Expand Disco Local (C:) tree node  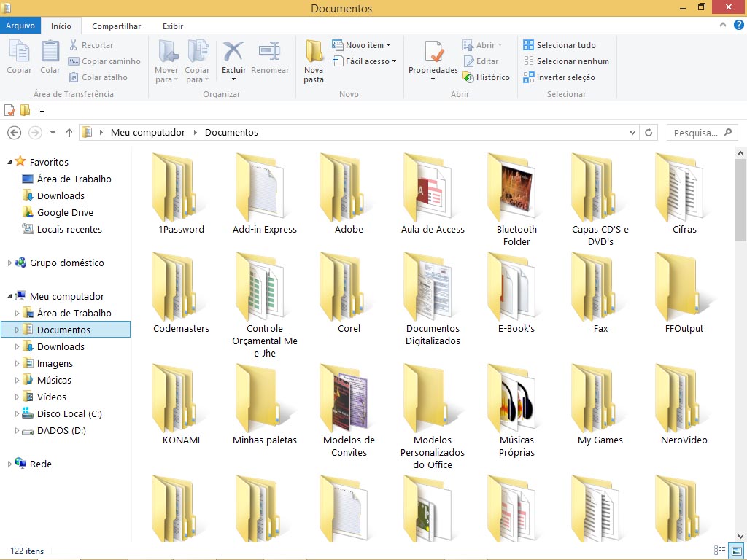pos(18,414)
